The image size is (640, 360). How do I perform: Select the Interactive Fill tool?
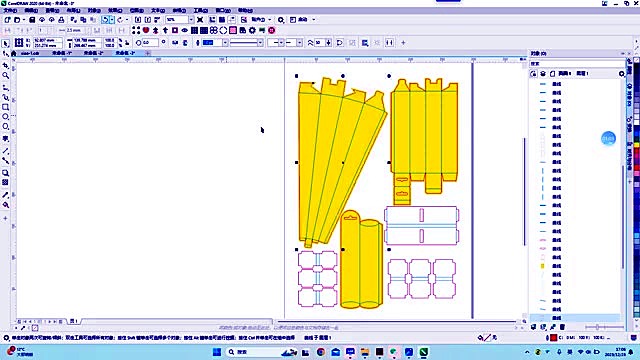[x=5, y=205]
